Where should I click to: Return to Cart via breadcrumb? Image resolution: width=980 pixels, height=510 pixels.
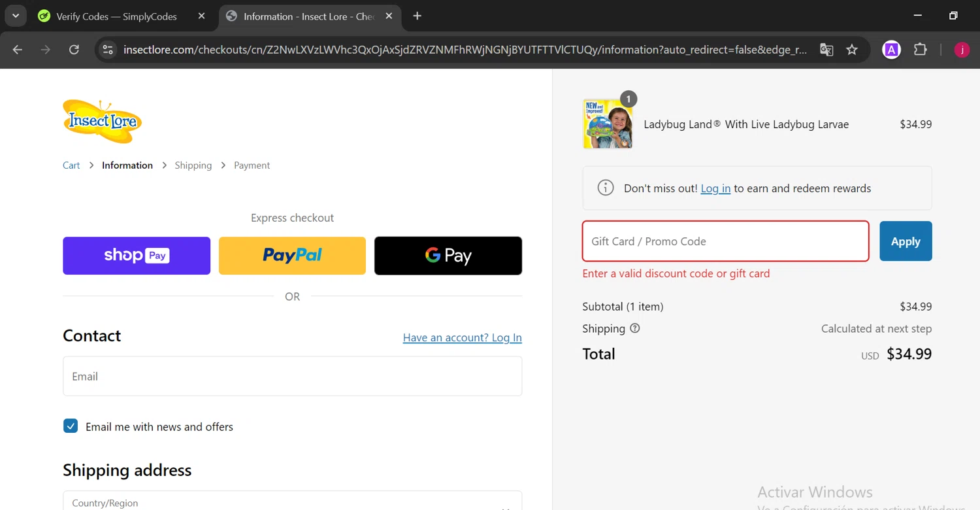click(71, 165)
